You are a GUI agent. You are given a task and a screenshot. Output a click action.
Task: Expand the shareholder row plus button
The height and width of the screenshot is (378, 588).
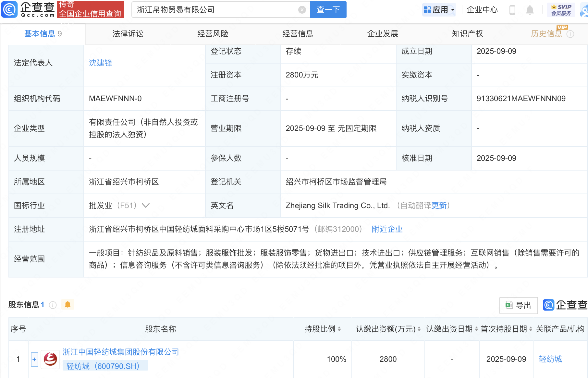34,359
